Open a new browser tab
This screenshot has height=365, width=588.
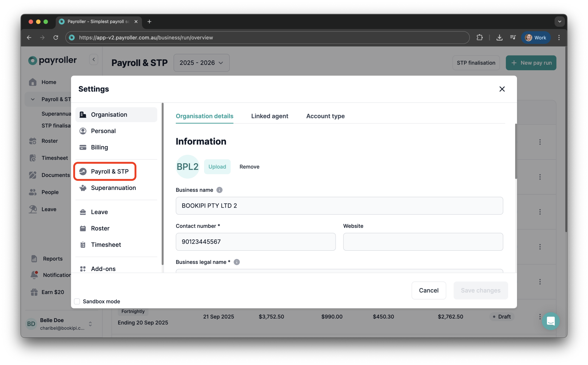[x=150, y=22]
